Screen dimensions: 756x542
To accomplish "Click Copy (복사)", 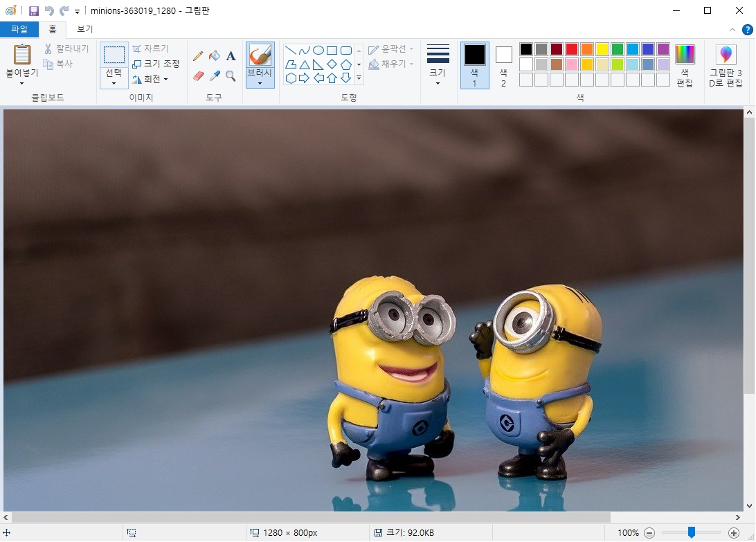I will [58, 64].
